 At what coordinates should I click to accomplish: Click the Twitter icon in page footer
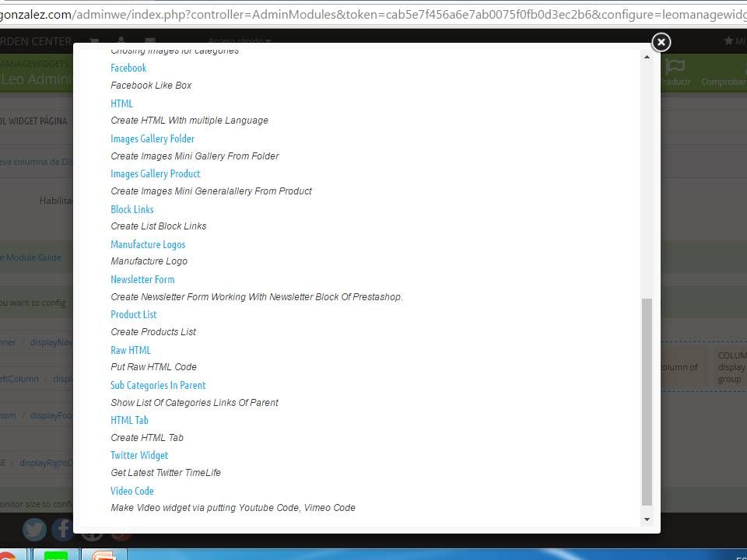34,529
